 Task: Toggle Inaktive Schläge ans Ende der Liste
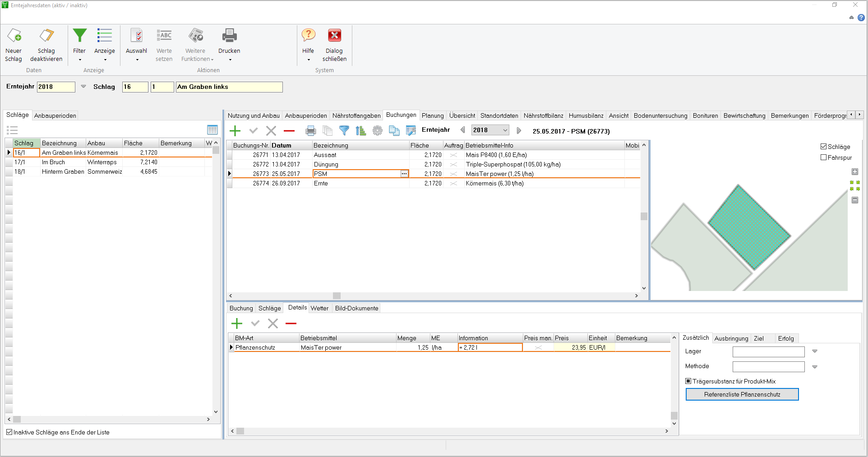9,432
